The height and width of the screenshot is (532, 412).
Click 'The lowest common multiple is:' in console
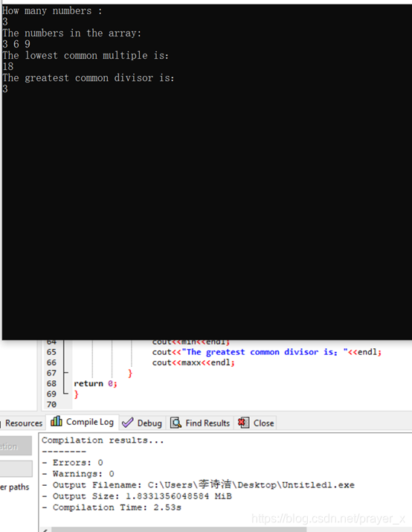(86, 55)
